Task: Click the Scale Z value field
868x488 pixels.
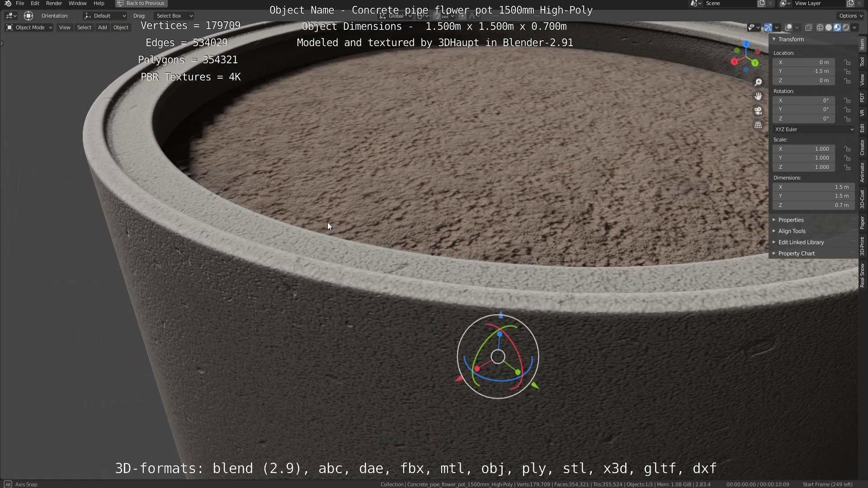Action: pyautogui.click(x=804, y=167)
